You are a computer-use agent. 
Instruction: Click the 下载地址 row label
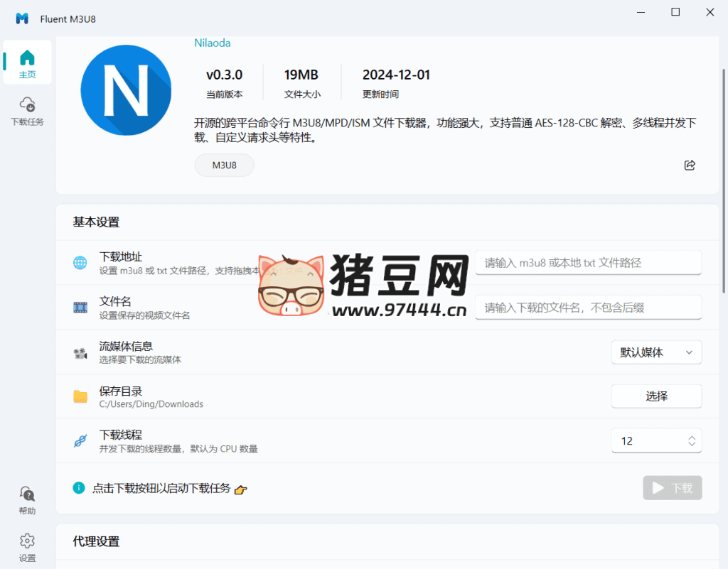tap(121, 256)
